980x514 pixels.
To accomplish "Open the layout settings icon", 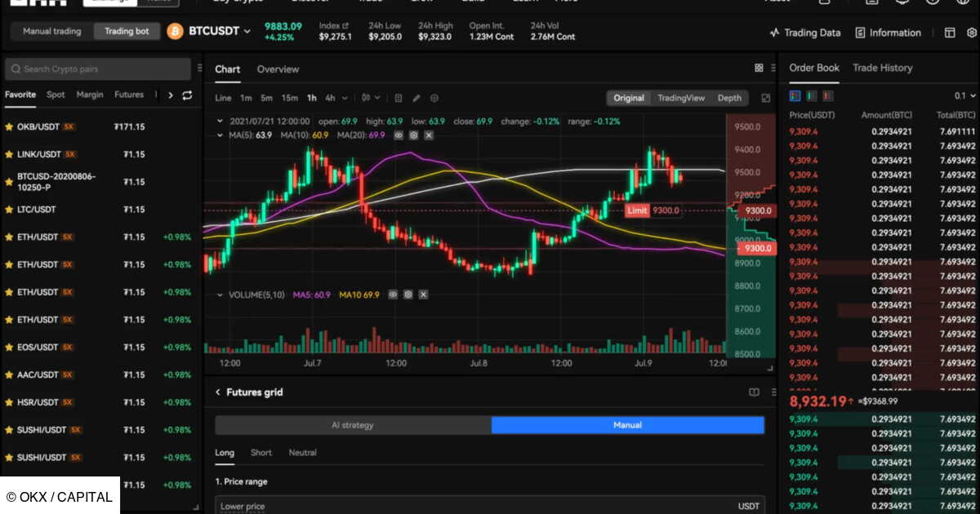I will click(949, 33).
